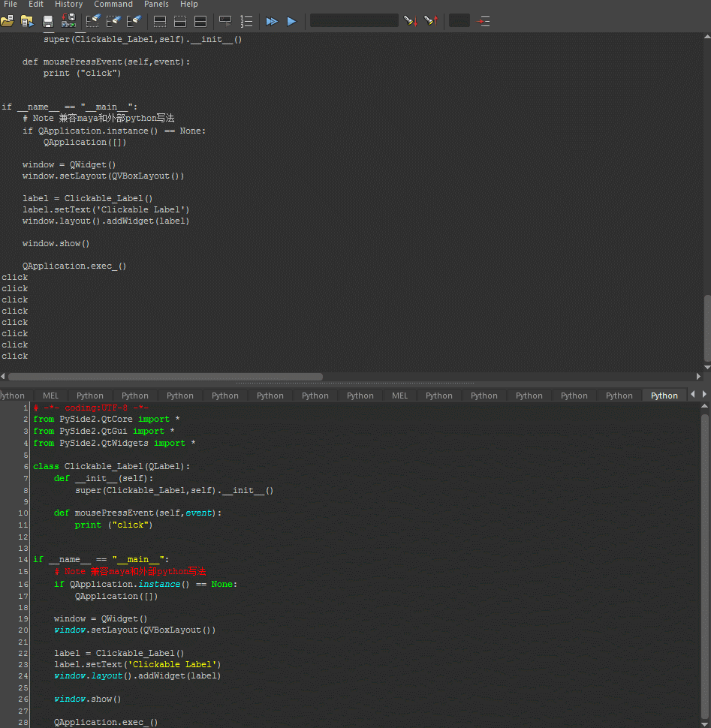This screenshot has height=728, width=711.
Task: Open the Panels menu
Action: pos(156,5)
